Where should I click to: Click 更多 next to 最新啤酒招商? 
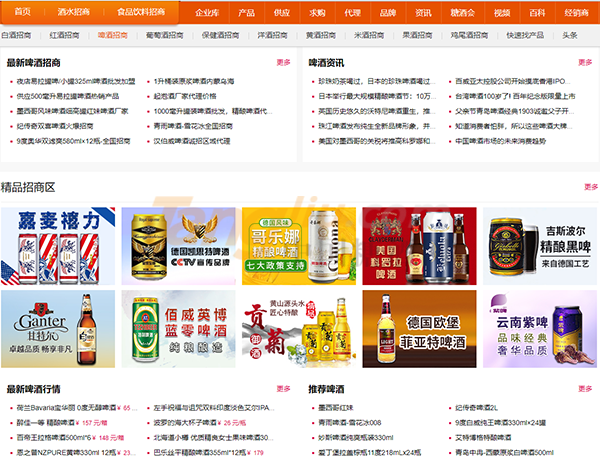point(284,62)
